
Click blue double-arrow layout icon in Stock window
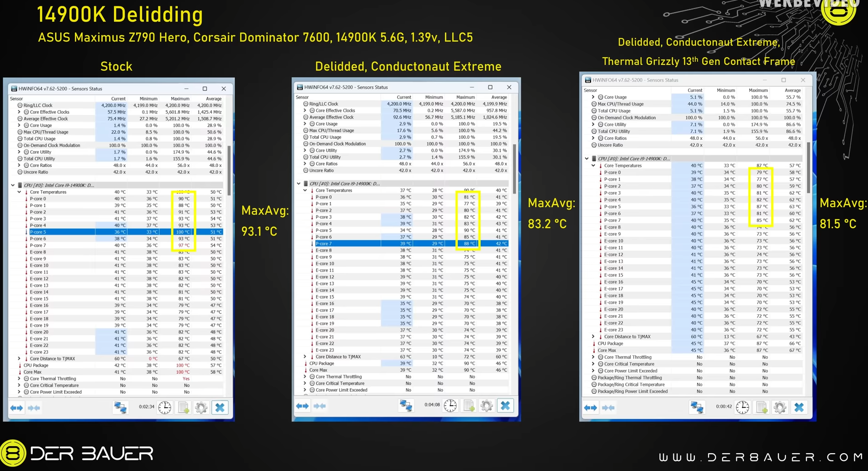click(16, 408)
